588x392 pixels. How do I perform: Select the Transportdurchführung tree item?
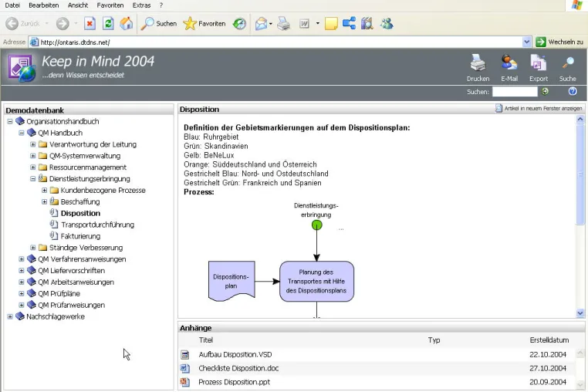97,225
